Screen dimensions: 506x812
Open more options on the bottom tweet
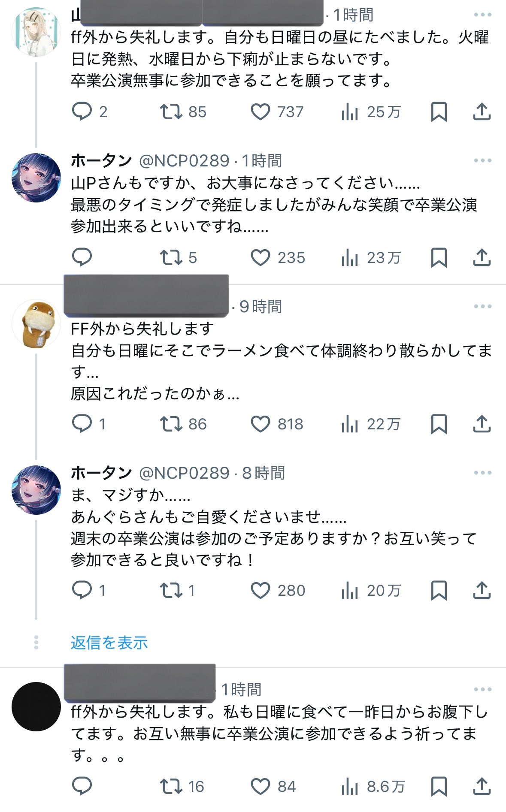click(x=482, y=689)
